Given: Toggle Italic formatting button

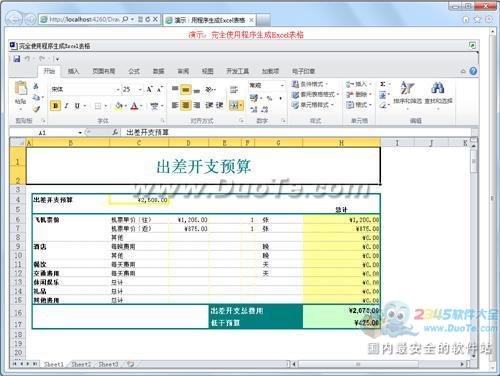Looking at the screenshot, I should coord(66,106).
